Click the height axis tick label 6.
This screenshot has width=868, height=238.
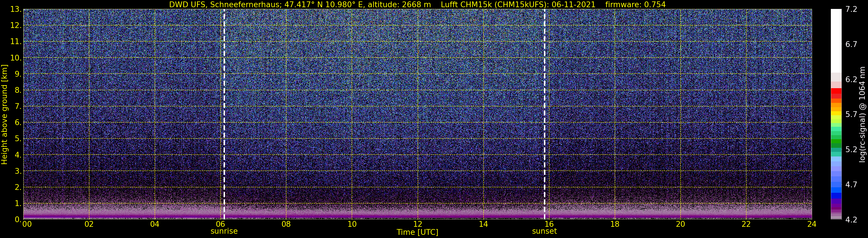(x=18, y=122)
